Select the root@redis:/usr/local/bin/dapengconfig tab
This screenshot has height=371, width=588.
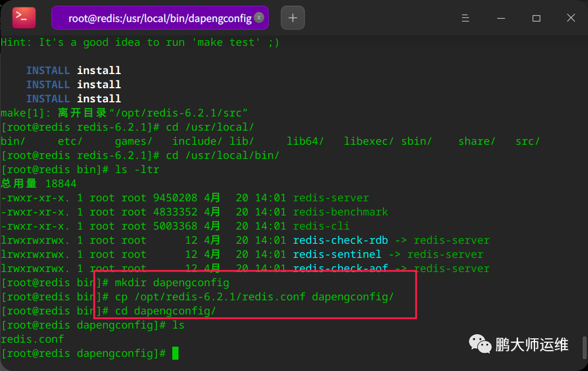pyautogui.click(x=160, y=18)
